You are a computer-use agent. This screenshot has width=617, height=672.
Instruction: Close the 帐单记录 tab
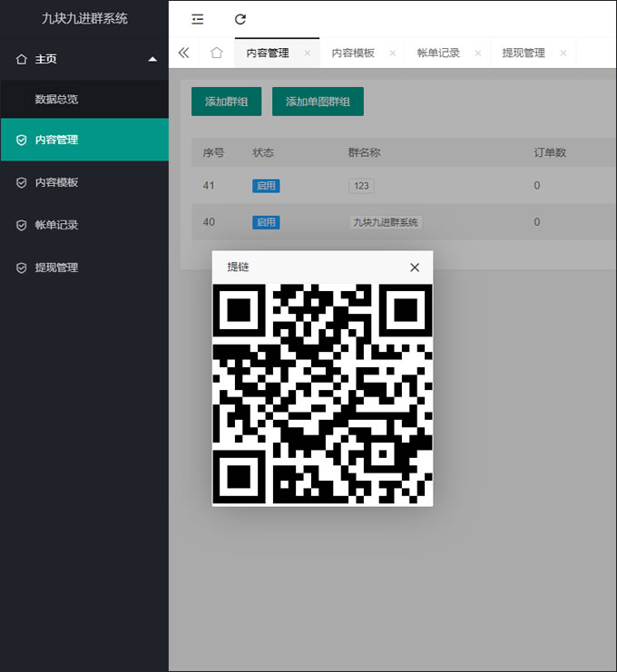tap(477, 54)
